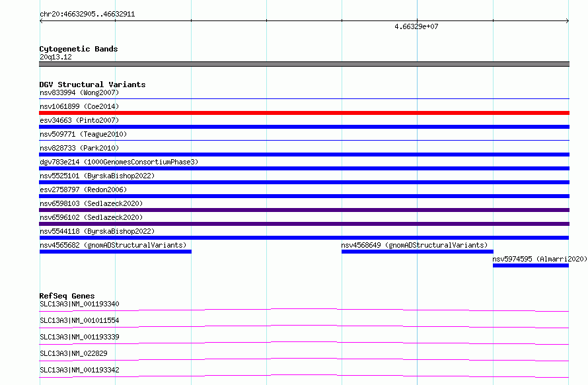Open variant nsv509771 (Teague2010) label
Screen dimensions: 588x385
click(83, 134)
